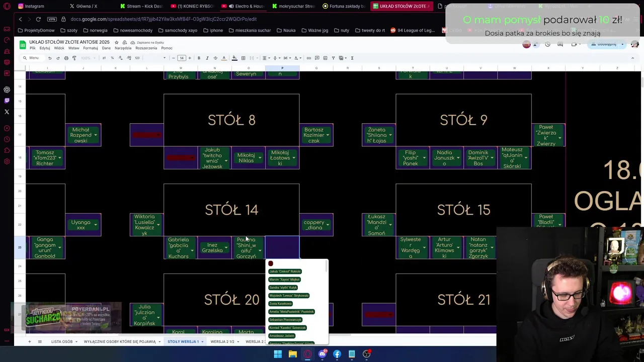The width and height of the screenshot is (644, 362).
Task: Click the add new sheet plus button
Action: (x=29, y=342)
